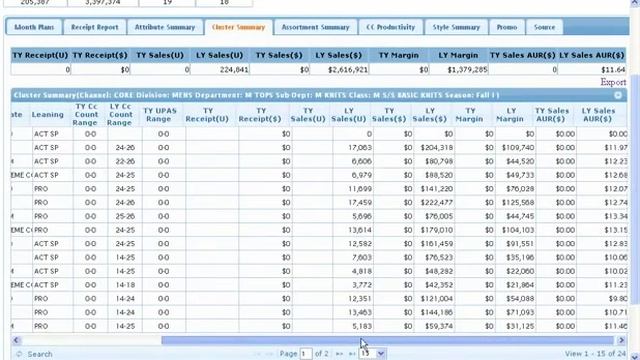This screenshot has width=640, height=360.
Task: Sort by LY Sales($) grid column header
Action: click(x=430, y=115)
